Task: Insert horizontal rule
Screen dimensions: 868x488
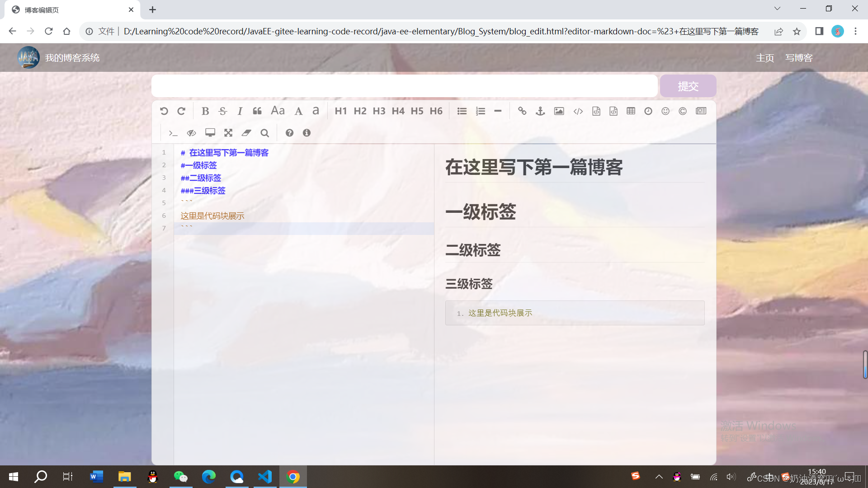Action: [498, 111]
